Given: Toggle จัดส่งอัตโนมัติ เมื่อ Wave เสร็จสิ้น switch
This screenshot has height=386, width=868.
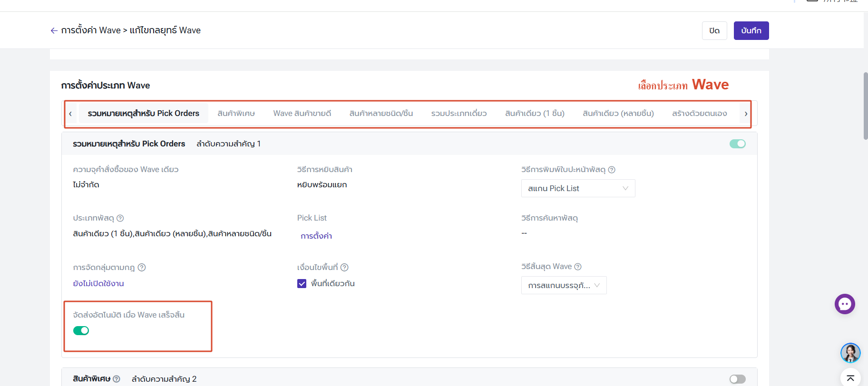Looking at the screenshot, I should 81,330.
